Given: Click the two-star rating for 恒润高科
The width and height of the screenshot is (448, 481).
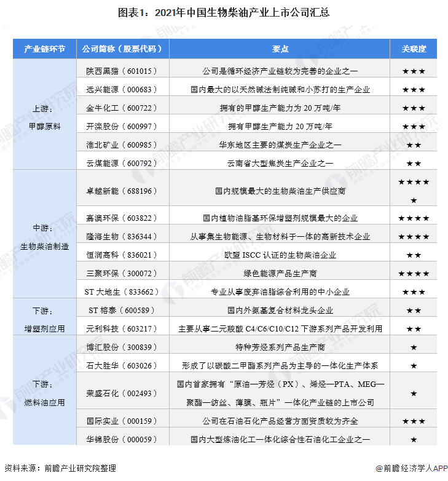Looking at the screenshot, I should [414, 255].
